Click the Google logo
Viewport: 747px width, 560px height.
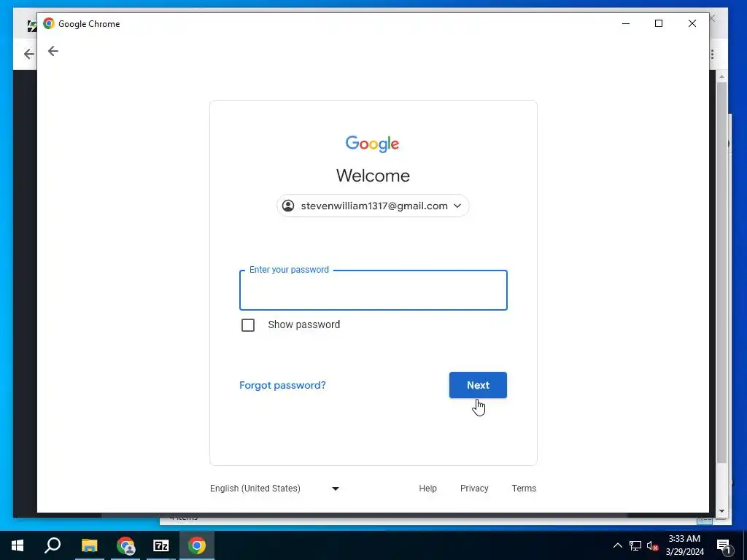(373, 144)
